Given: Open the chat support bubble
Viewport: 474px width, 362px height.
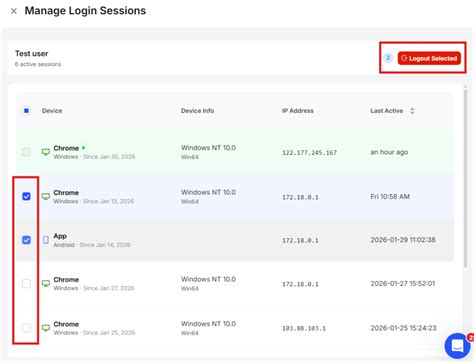Looking at the screenshot, I should pyautogui.click(x=457, y=346).
